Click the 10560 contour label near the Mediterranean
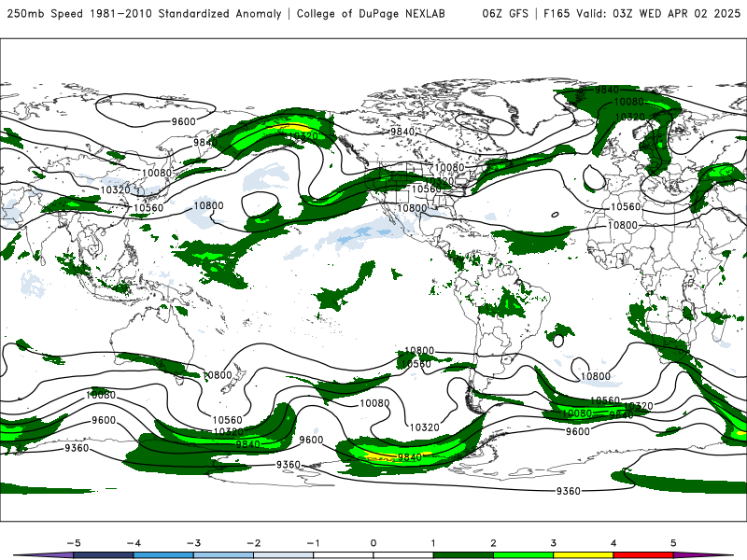The height and width of the screenshot is (560, 747). 626,206
